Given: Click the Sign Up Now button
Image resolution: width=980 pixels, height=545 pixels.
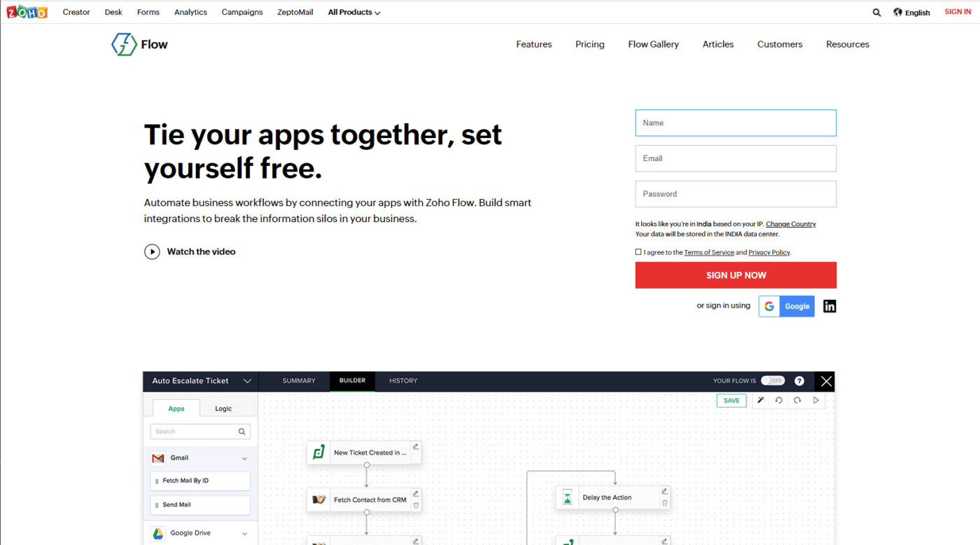Looking at the screenshot, I should pos(736,275).
